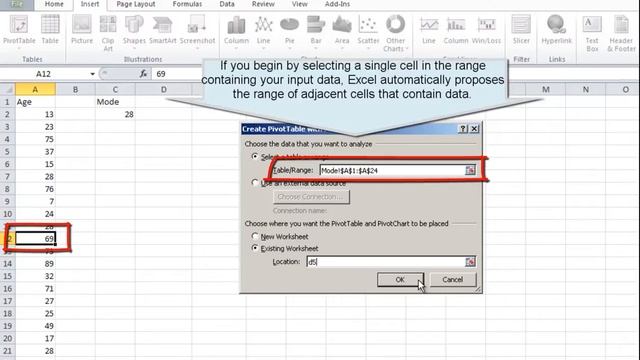The image size is (640, 360).
Task: Select cell C2 containing 28
Action: click(115, 114)
